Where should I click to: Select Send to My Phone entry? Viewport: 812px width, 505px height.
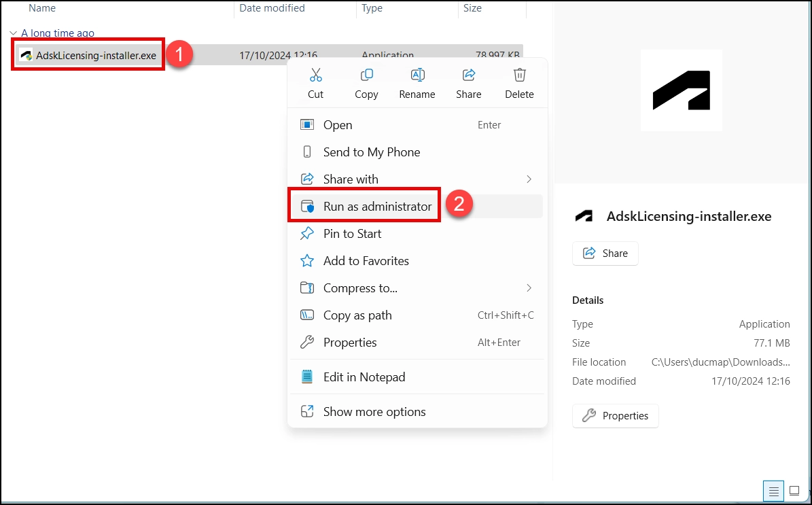417,152
